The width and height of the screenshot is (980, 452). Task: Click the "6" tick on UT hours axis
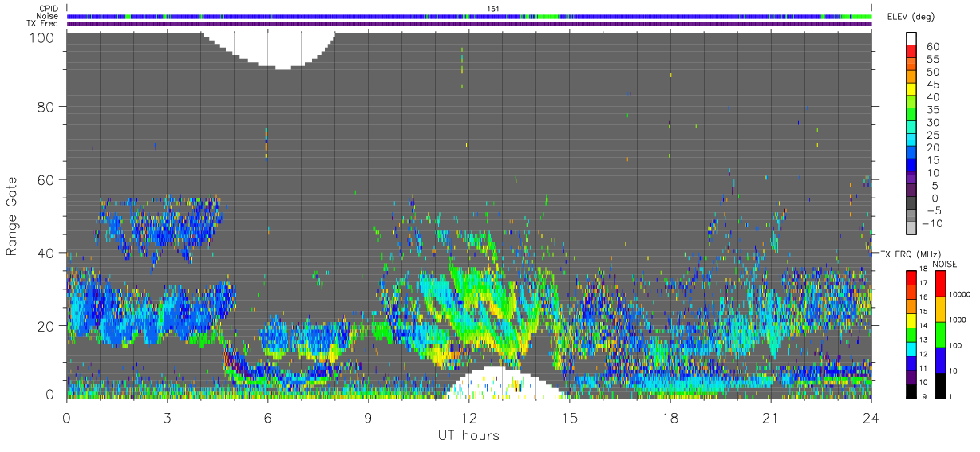pyautogui.click(x=267, y=417)
